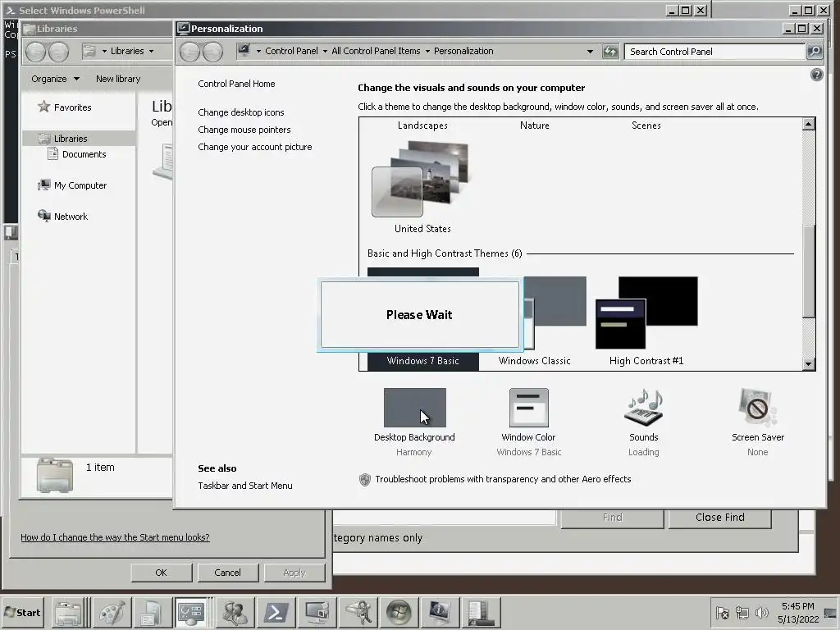Viewport: 840px width, 630px height.
Task: Open Desktop Background settings icon
Action: click(414, 408)
